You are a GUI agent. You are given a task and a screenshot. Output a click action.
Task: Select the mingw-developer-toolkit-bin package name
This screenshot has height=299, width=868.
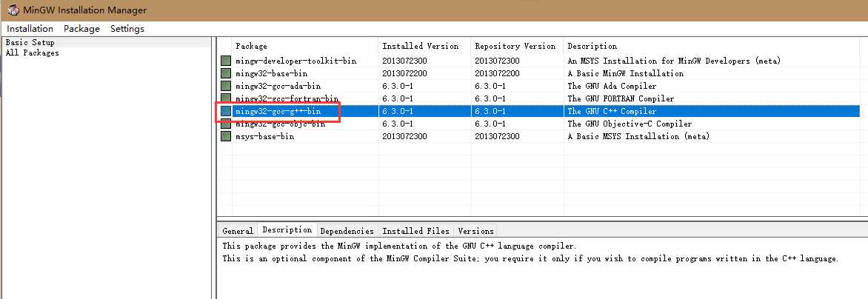point(296,61)
